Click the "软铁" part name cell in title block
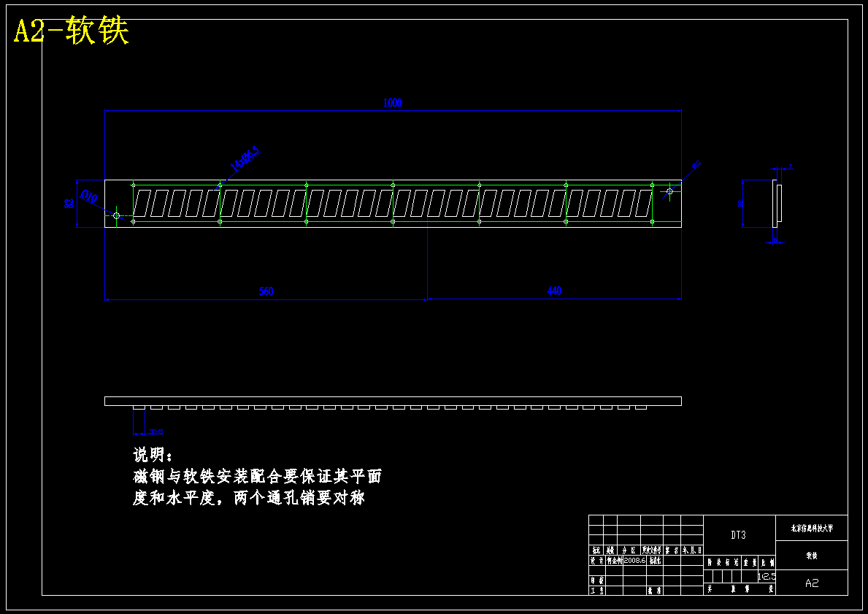The width and height of the screenshot is (868, 614). [x=812, y=556]
